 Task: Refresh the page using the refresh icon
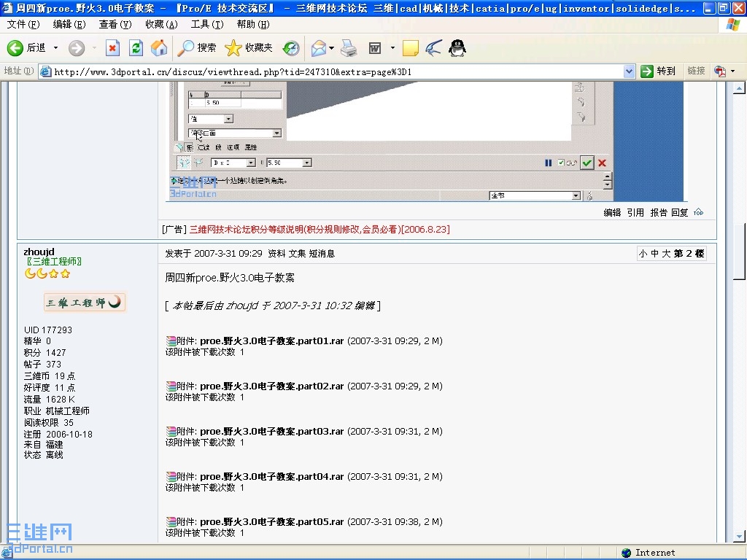click(x=134, y=49)
